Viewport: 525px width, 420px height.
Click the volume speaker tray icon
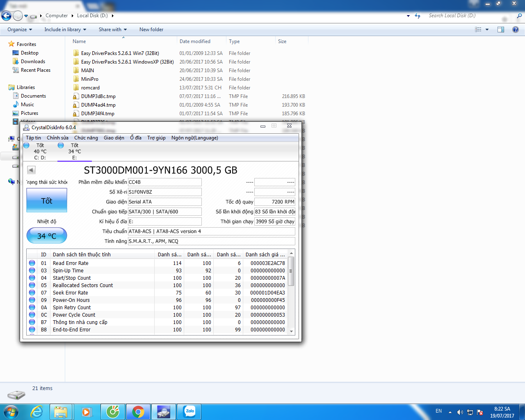[460, 412]
